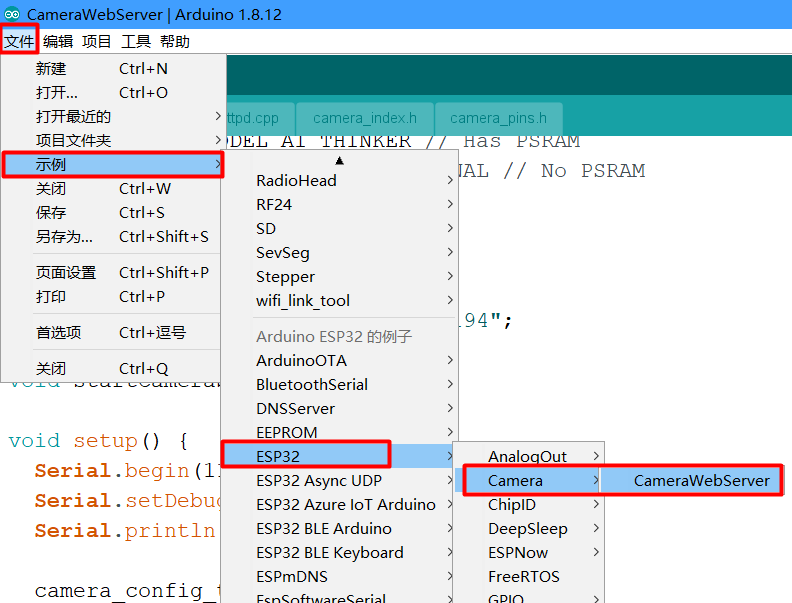
Task: Click the camera_config_t code line
Action: [127, 590]
